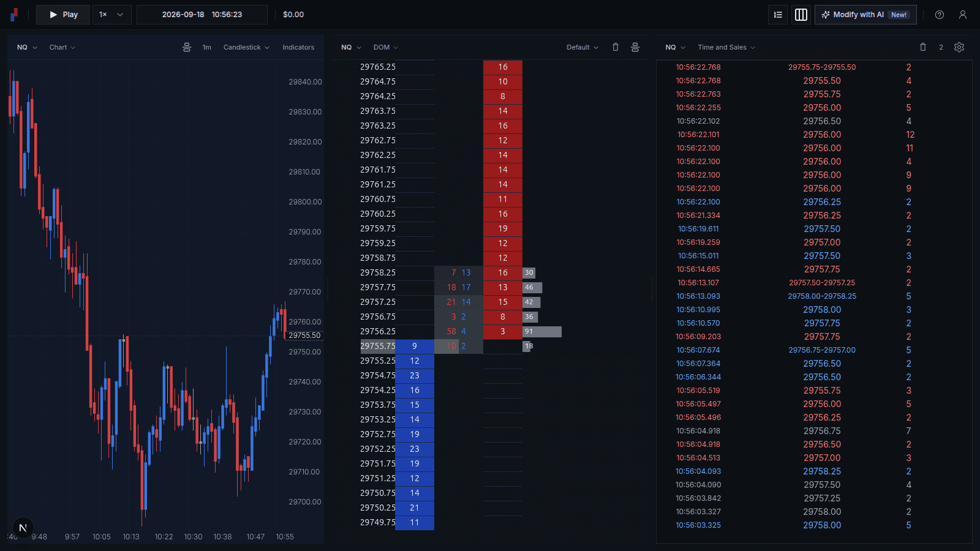Open the Chart panel type dropdown
Viewport: 980px width, 551px height.
(62, 47)
